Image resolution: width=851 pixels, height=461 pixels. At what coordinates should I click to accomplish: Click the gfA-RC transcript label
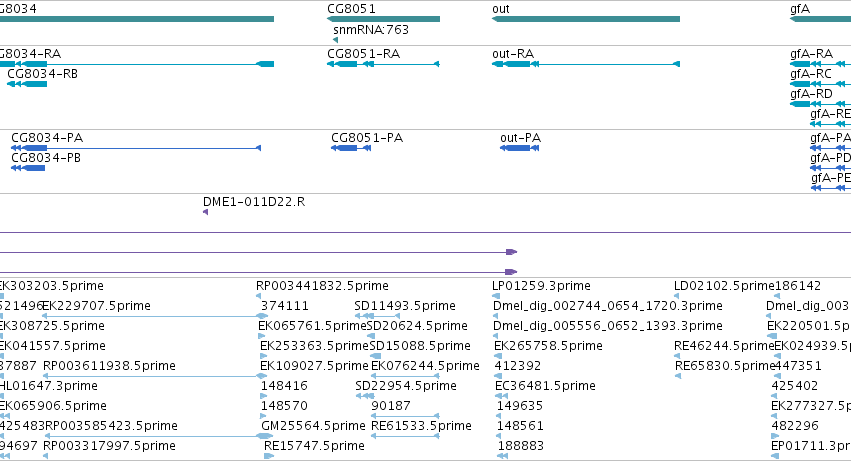(810, 74)
